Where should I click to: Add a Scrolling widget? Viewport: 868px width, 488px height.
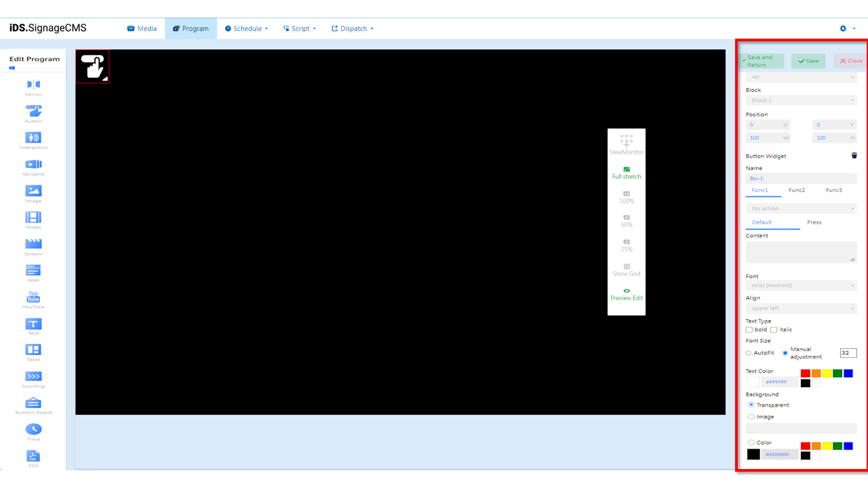33,379
